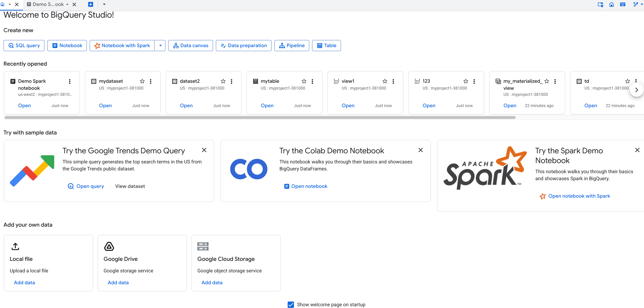Click Add data under Google Drive
The width and height of the screenshot is (644, 308).
[118, 283]
